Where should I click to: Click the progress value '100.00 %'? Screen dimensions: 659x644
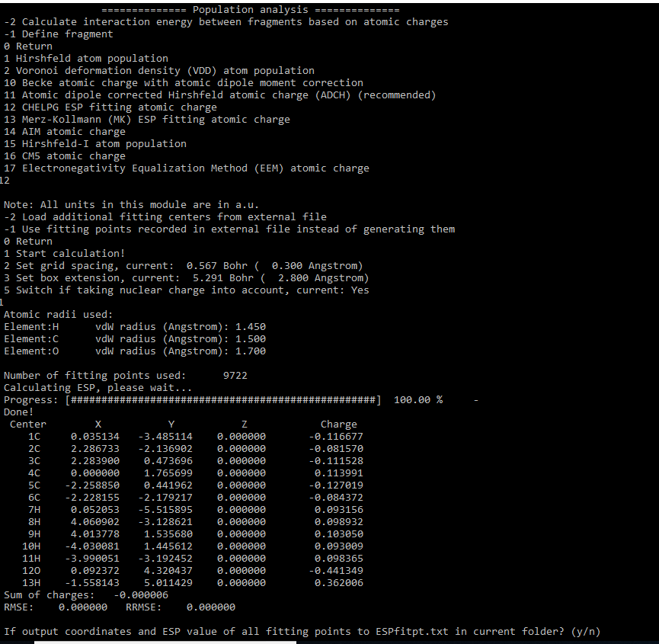(x=418, y=400)
